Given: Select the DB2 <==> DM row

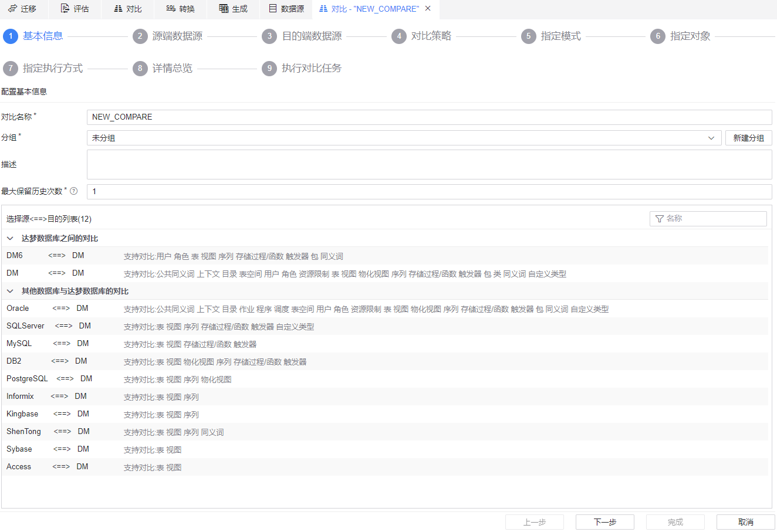Looking at the screenshot, I should (x=385, y=361).
